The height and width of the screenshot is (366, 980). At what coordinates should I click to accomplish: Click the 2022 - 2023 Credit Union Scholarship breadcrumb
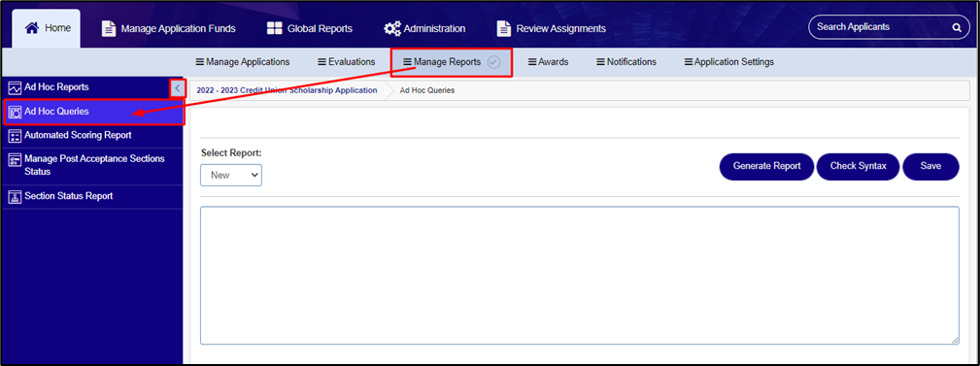(x=287, y=90)
